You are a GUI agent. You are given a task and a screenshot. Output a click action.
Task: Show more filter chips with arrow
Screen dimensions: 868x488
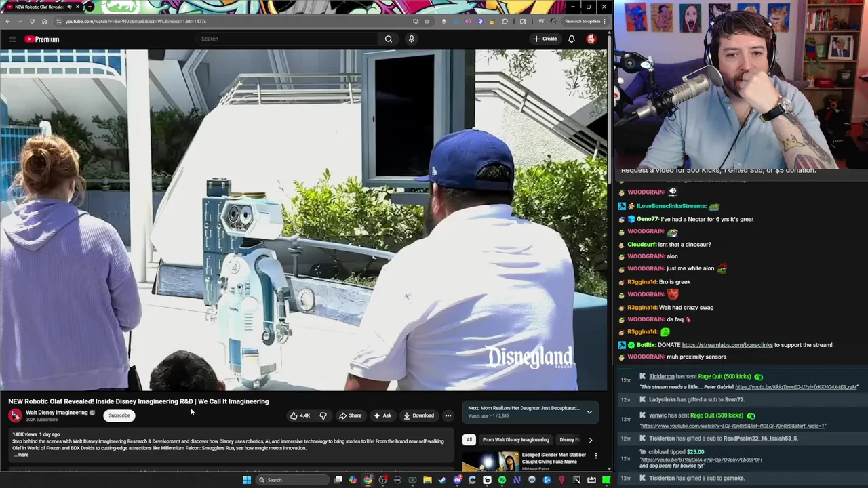click(x=590, y=440)
